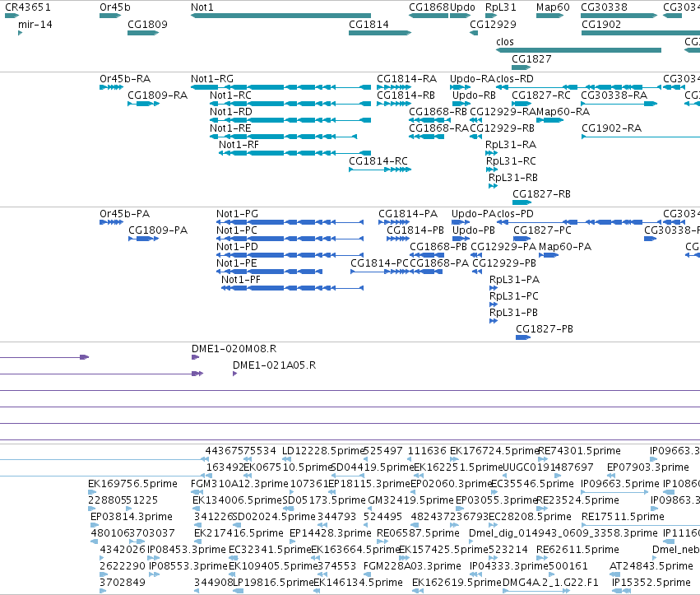Click the RpL31-PB protein label

point(514,313)
